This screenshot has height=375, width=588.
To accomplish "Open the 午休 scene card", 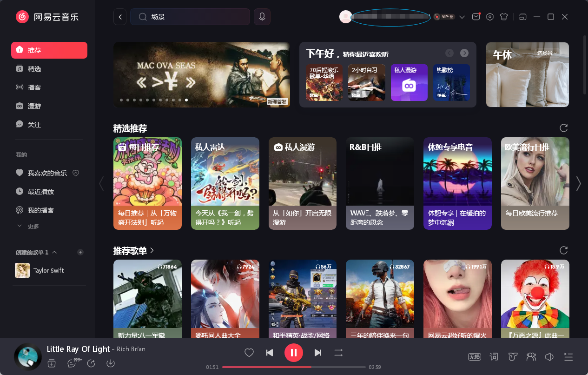I will tap(528, 74).
